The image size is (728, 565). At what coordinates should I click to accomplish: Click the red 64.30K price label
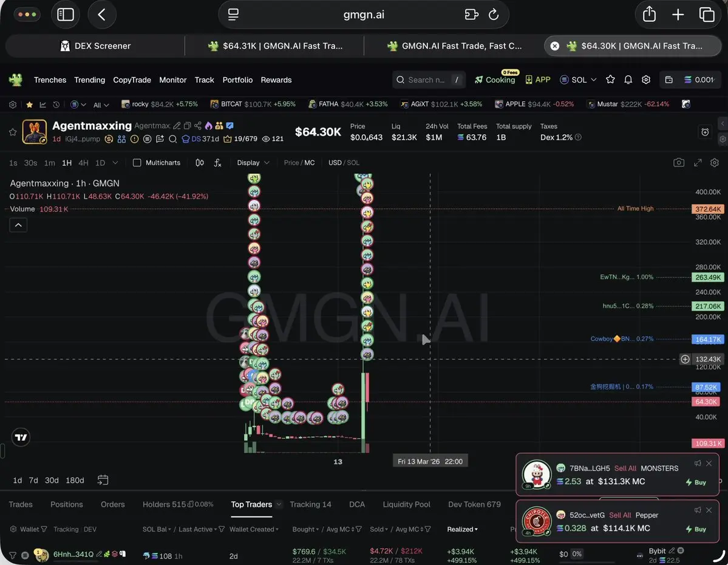click(706, 402)
